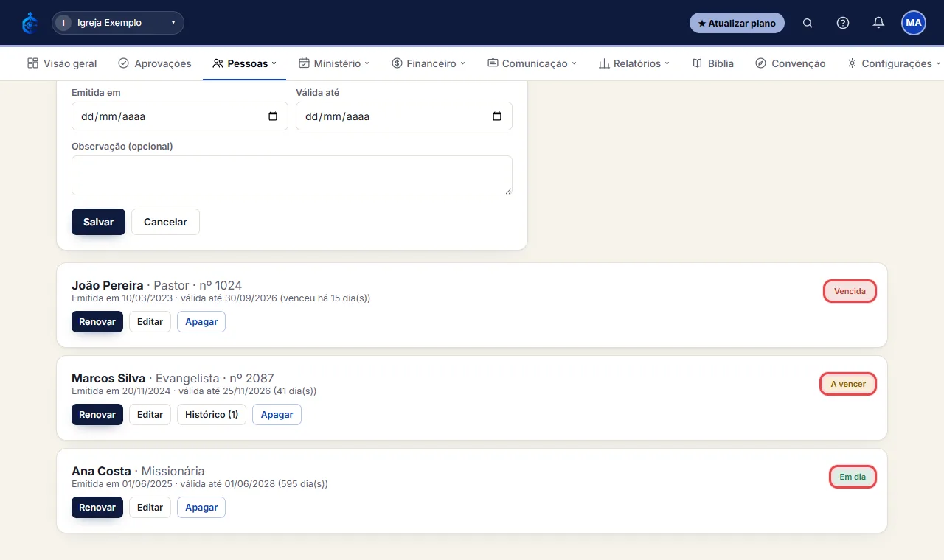The image size is (944, 560).
Task: Click the A vencer status badge
Action: 848,384
